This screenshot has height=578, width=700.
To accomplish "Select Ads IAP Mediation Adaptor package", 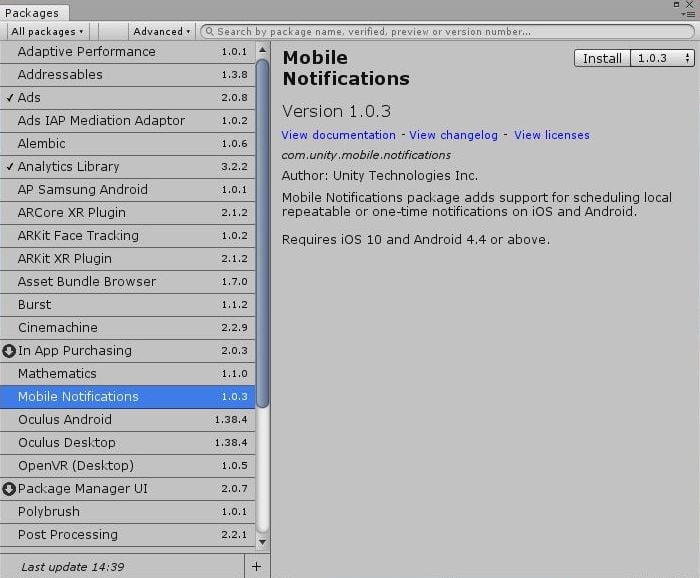I will click(128, 121).
